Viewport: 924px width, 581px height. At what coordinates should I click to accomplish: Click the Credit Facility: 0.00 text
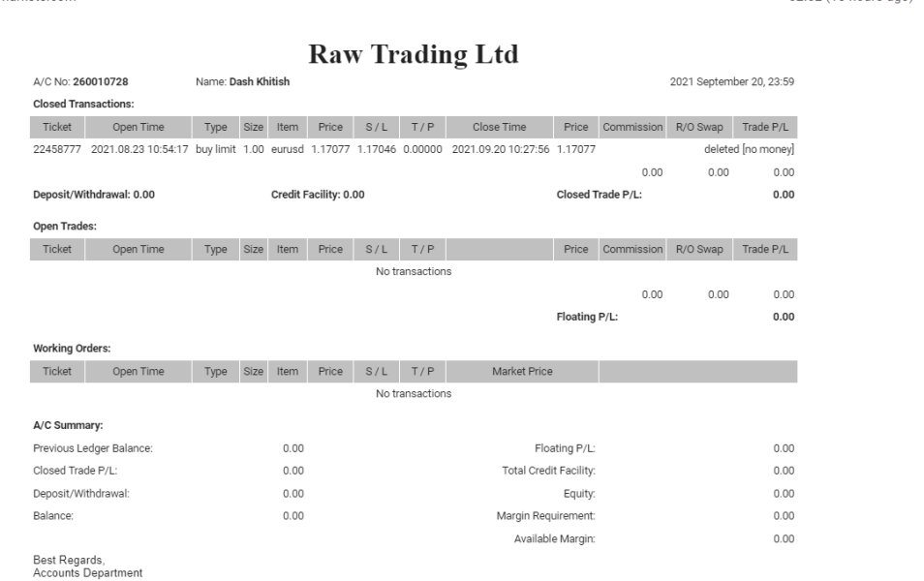click(x=318, y=195)
